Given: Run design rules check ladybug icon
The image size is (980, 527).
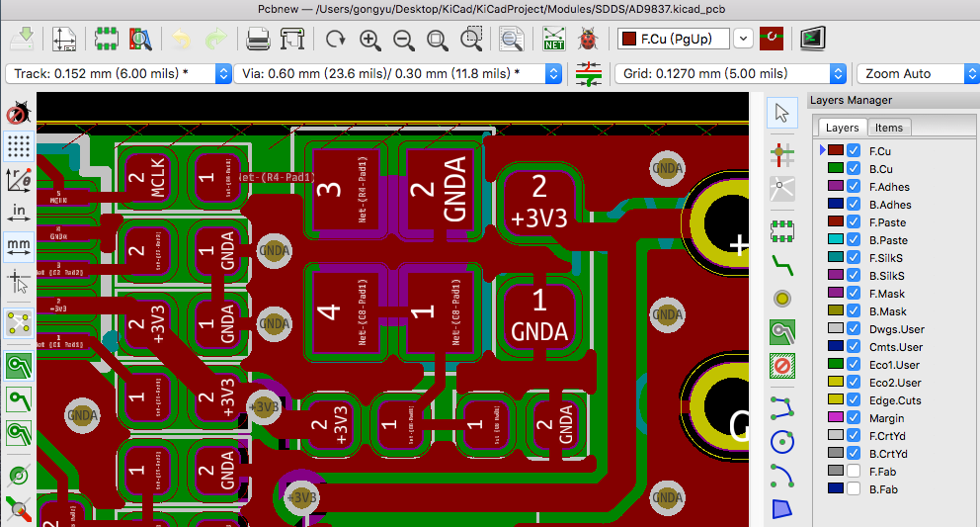Looking at the screenshot, I should (x=587, y=39).
